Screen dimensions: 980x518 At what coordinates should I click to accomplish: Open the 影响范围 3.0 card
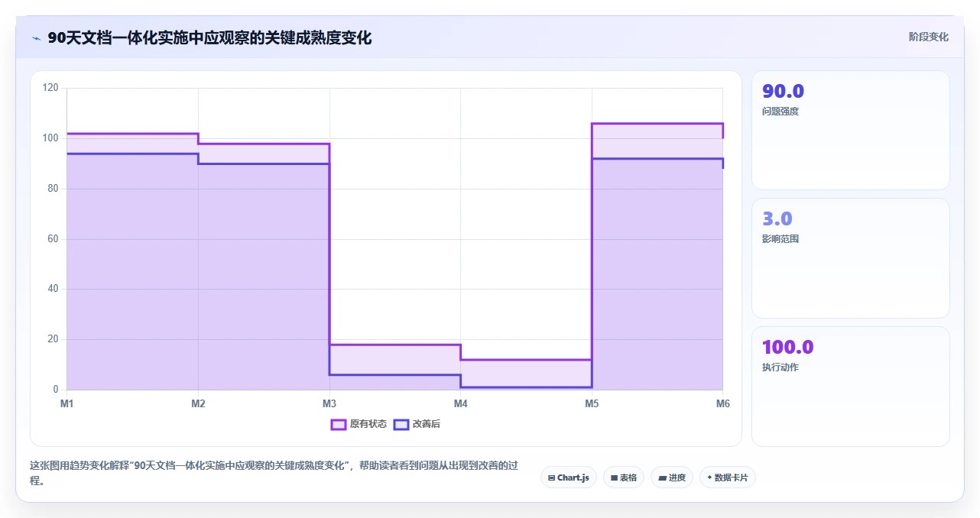coord(851,258)
